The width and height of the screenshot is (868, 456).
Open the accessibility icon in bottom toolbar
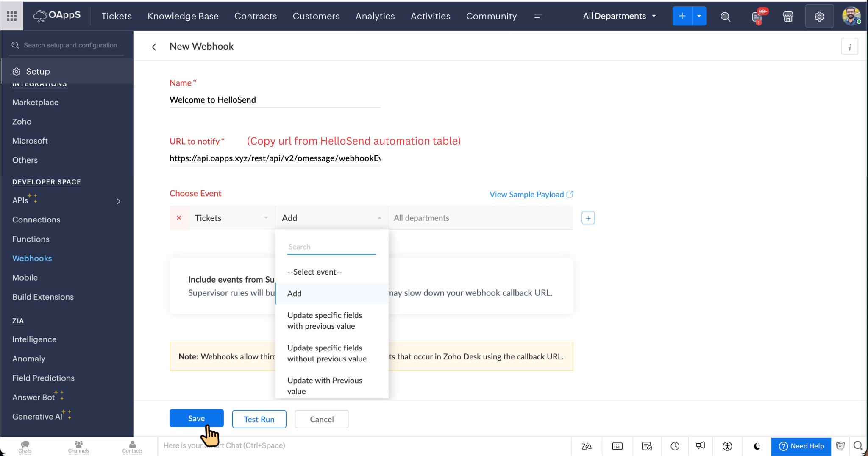[727, 446]
